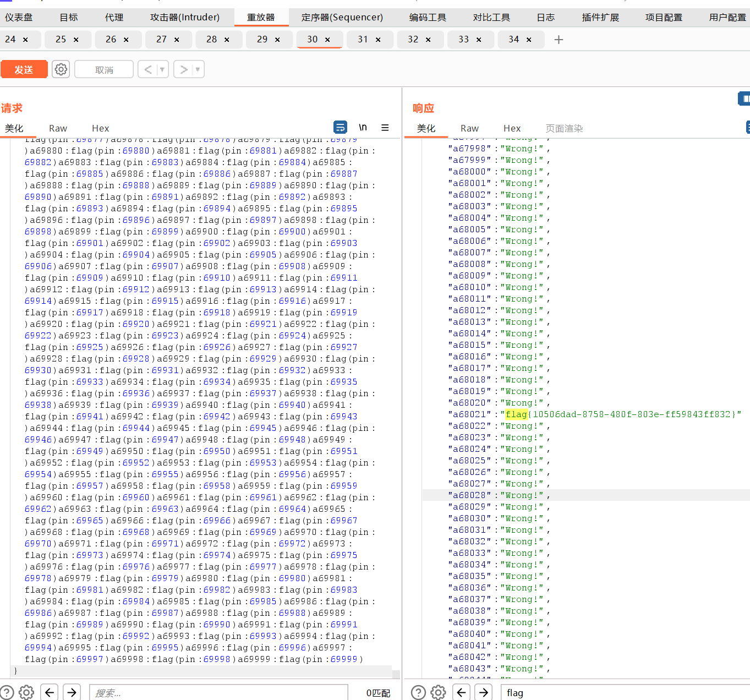Open the Decoder (编码工具) tab
The height and width of the screenshot is (700, 750).
pyautogui.click(x=428, y=18)
